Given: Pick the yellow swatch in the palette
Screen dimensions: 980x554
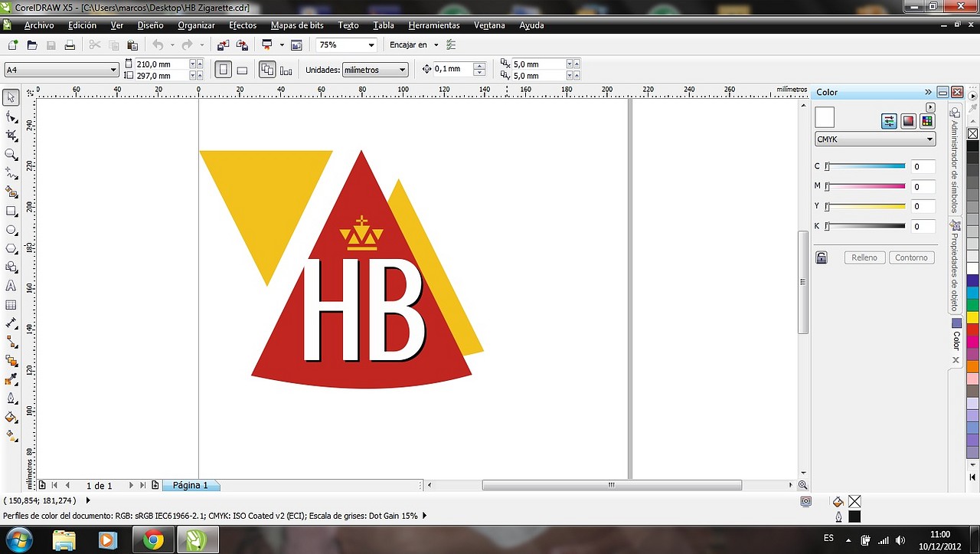Looking at the screenshot, I should (x=972, y=316).
